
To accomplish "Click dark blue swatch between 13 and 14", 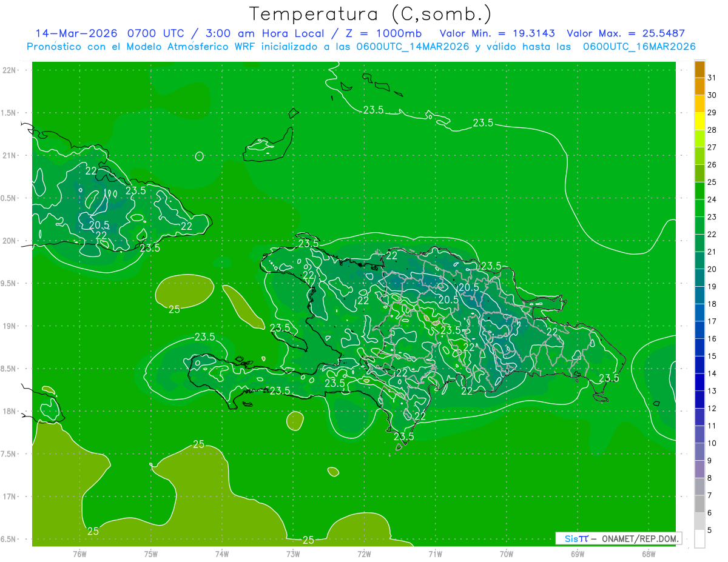I will tap(699, 383).
